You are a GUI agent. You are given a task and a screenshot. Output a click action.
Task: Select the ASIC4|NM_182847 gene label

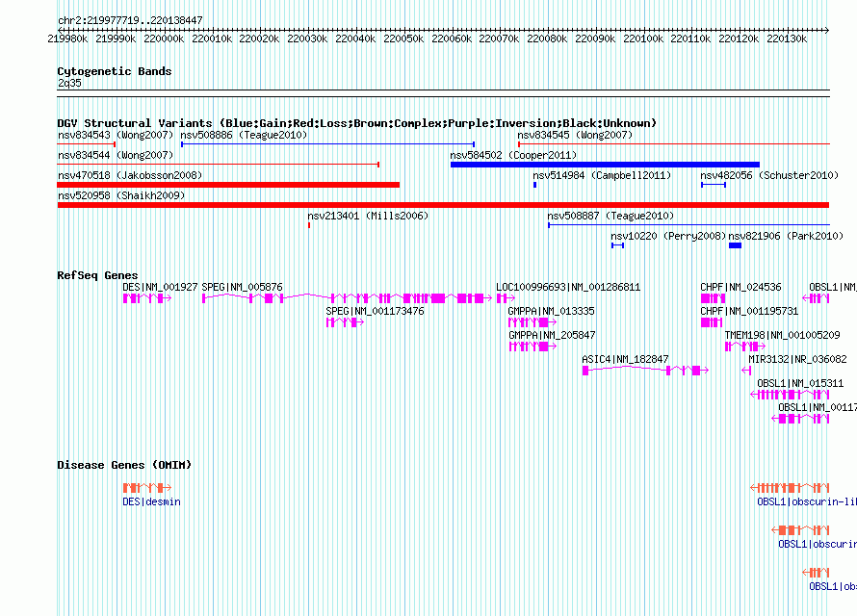pos(625,359)
